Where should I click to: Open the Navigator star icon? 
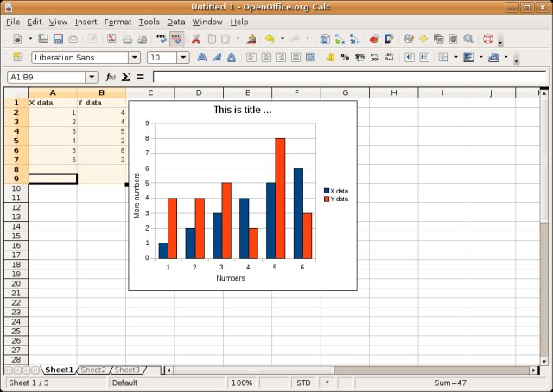coord(423,39)
